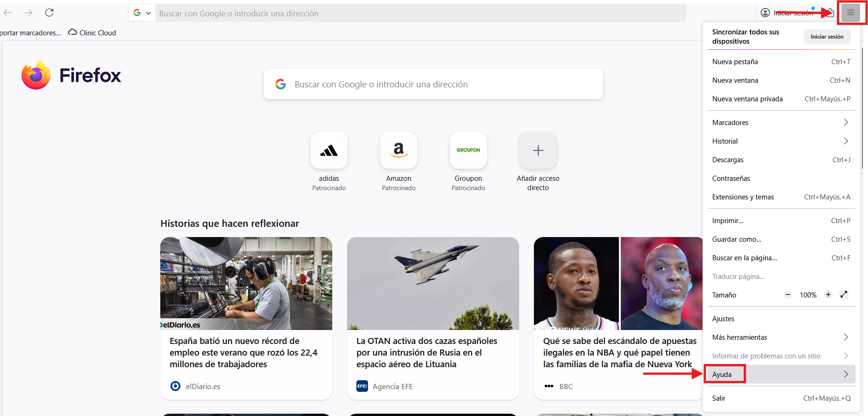Open Ajustes from the menu
868x416 pixels.
[723, 319]
